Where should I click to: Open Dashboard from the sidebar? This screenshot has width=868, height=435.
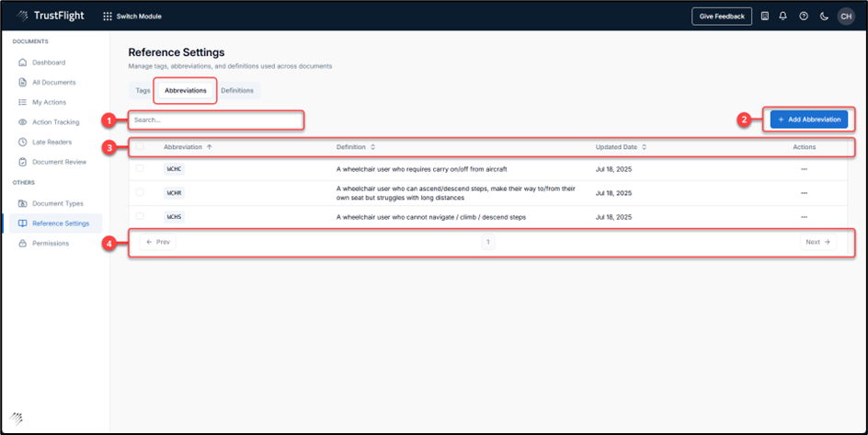[x=49, y=63]
